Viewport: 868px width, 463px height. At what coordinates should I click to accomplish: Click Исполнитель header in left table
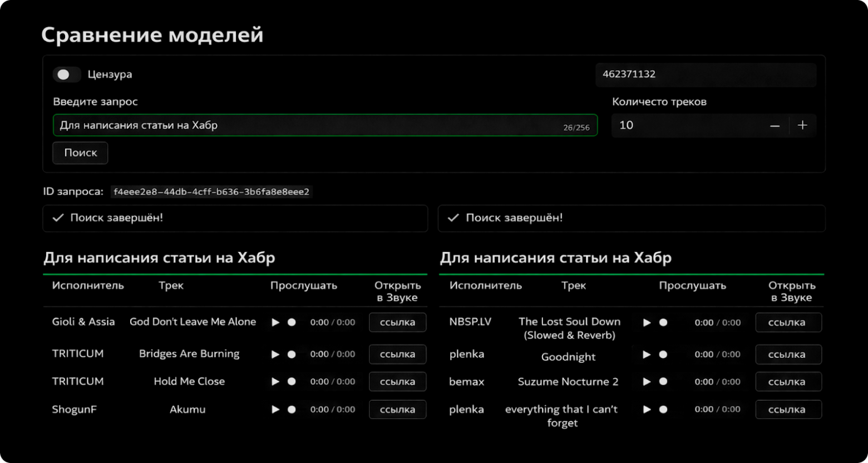point(88,286)
